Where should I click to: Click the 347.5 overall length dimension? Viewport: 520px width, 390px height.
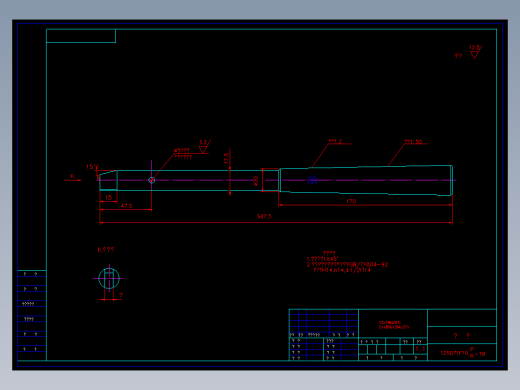[264, 216]
